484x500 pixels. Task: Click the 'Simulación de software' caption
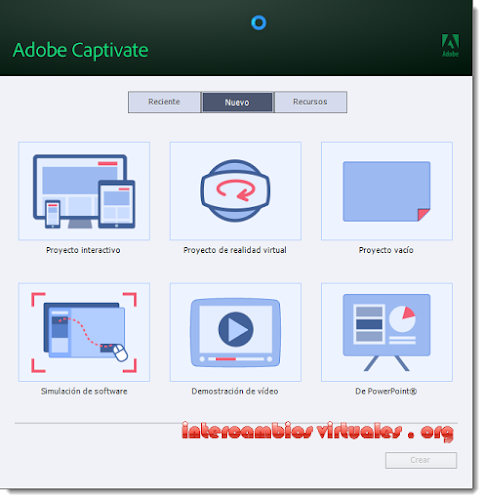pos(84,391)
